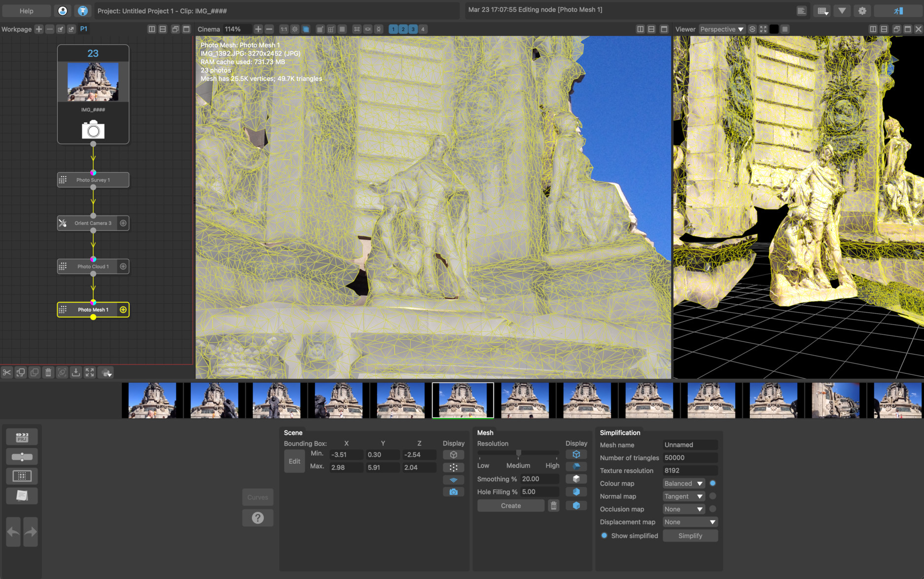The width and height of the screenshot is (924, 579).
Task: Open the preferences gear icon
Action: (x=862, y=11)
